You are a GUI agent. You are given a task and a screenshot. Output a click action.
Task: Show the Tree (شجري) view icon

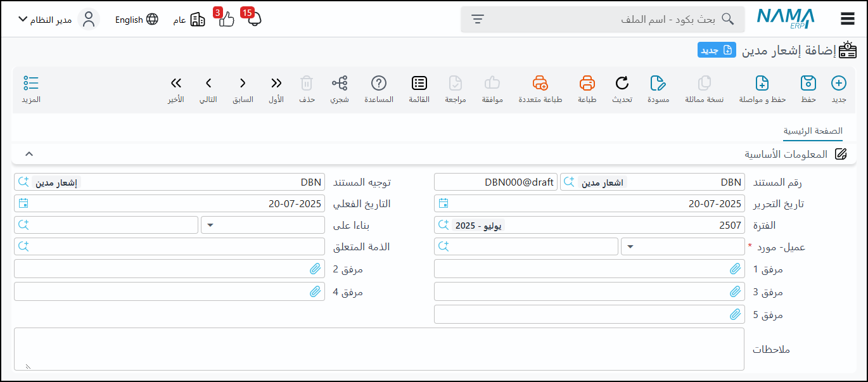[x=340, y=84]
